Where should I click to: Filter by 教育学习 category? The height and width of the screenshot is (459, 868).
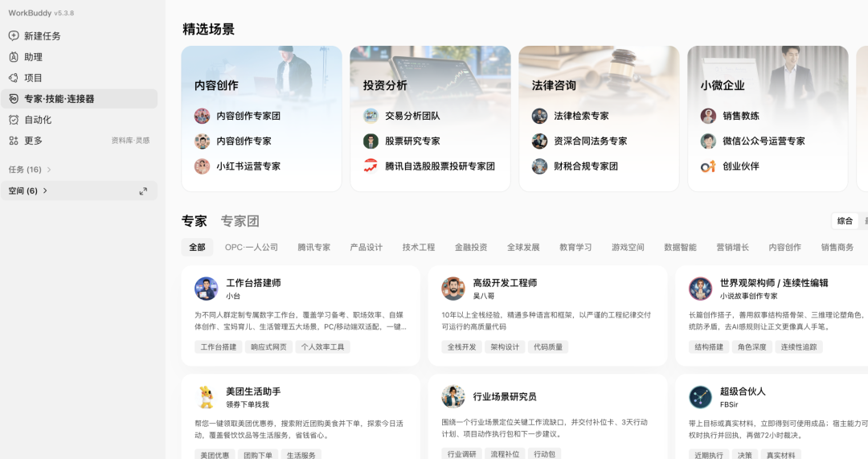point(575,248)
